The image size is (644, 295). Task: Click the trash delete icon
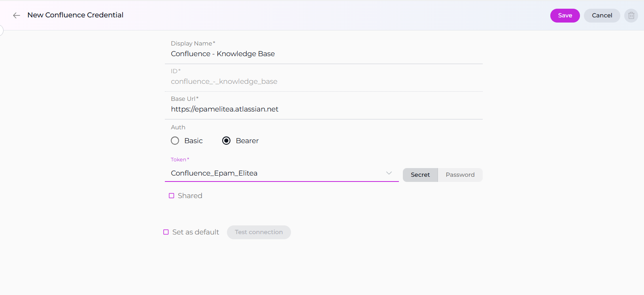631,15
